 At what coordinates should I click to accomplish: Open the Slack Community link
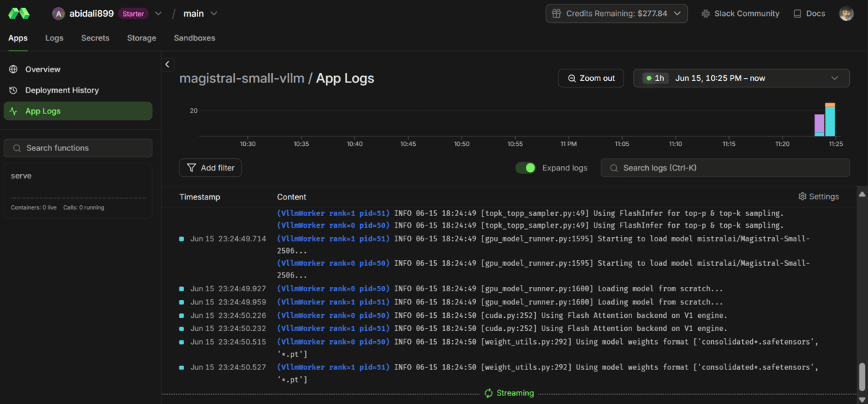(x=740, y=14)
